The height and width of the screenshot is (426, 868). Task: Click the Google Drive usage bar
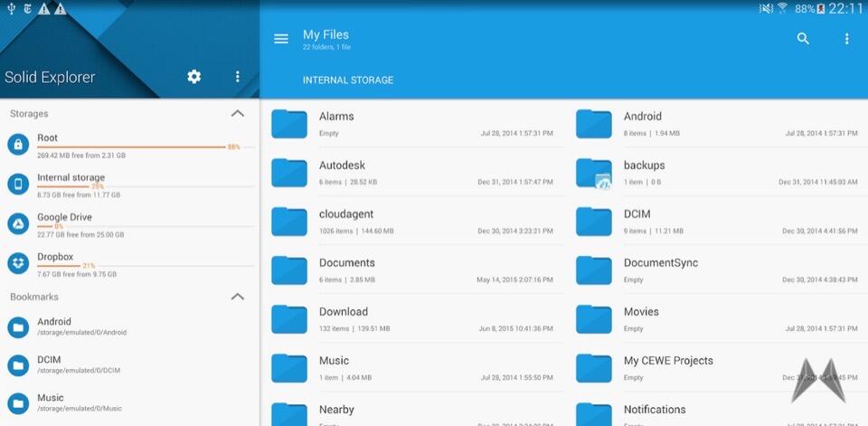tap(146, 227)
